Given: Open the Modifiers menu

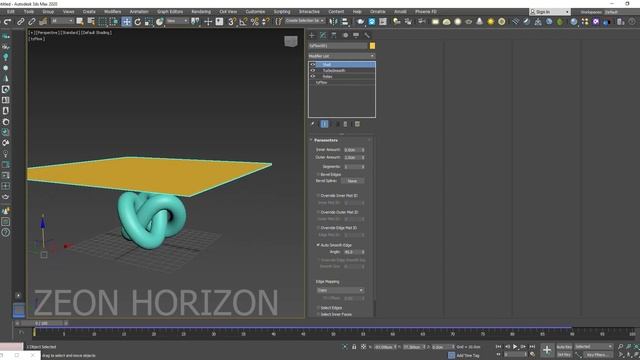Looking at the screenshot, I should coord(112,12).
